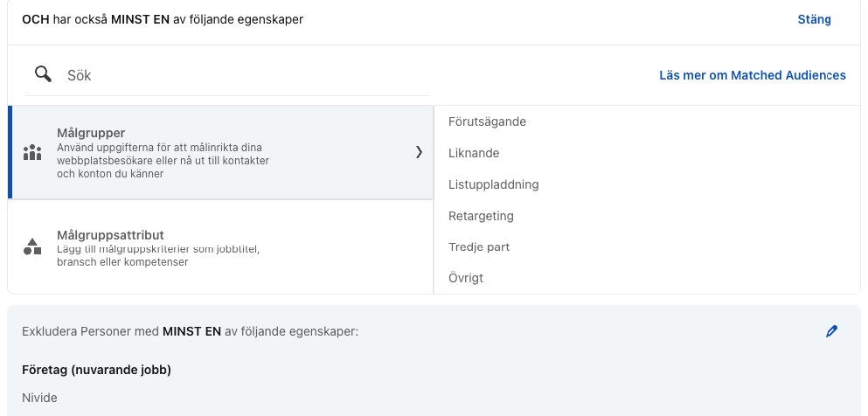
Task: Choose the Liknande audience option
Action: [473, 153]
